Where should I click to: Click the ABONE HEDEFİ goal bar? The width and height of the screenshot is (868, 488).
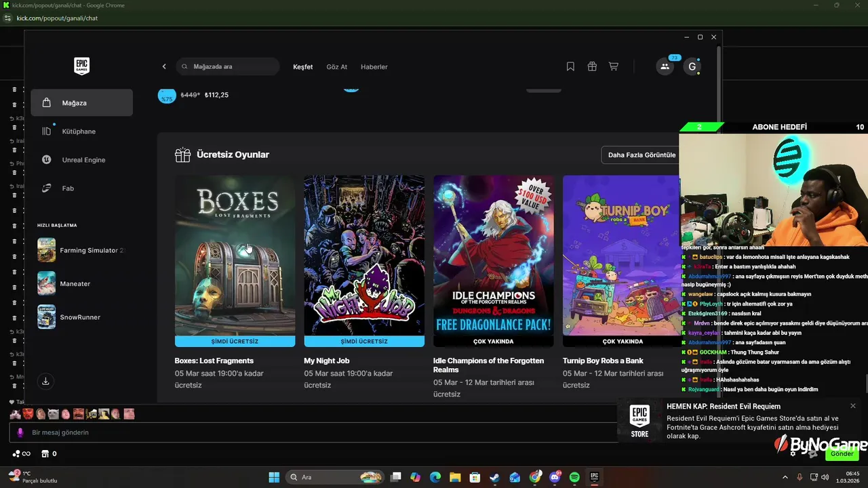pyautogui.click(x=773, y=127)
